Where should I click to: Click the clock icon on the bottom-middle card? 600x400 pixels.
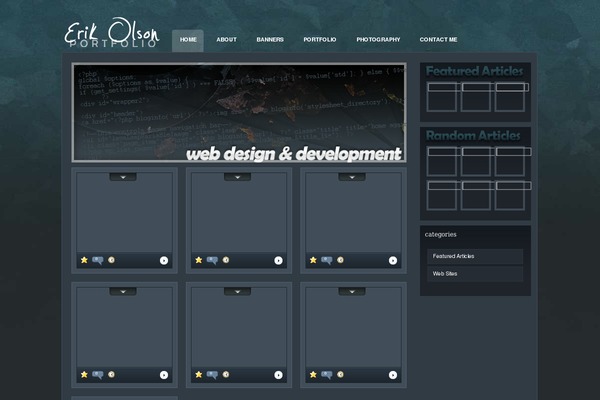(226, 374)
